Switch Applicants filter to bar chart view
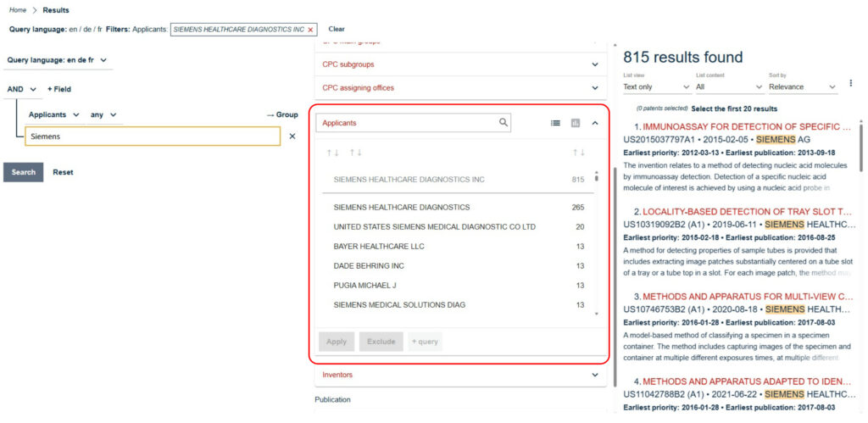868x423 pixels. point(576,123)
